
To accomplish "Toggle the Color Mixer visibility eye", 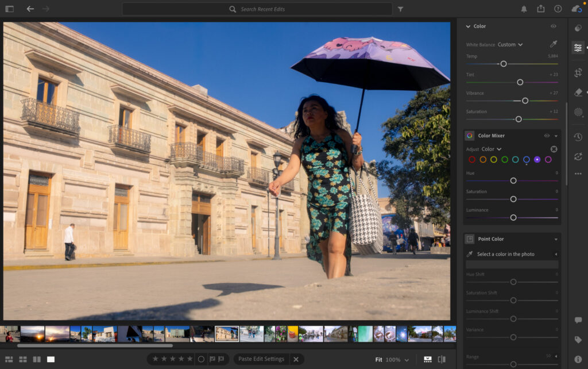I will (x=546, y=136).
